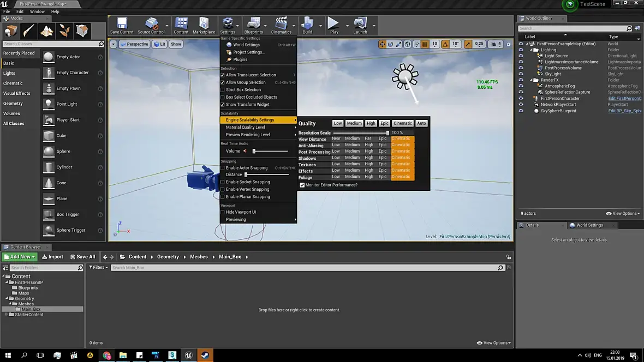This screenshot has height=362, width=644.
Task: Set Quality to Auto
Action: (x=421, y=123)
